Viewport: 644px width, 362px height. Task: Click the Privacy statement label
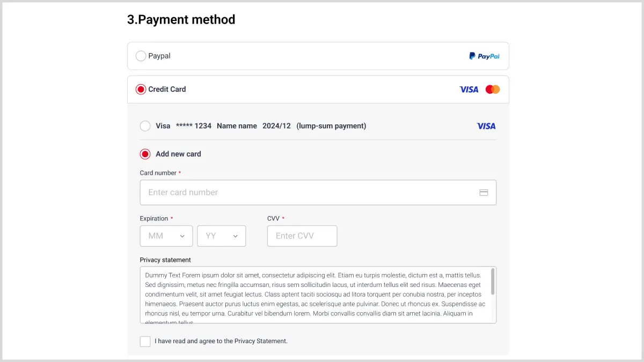(x=165, y=260)
